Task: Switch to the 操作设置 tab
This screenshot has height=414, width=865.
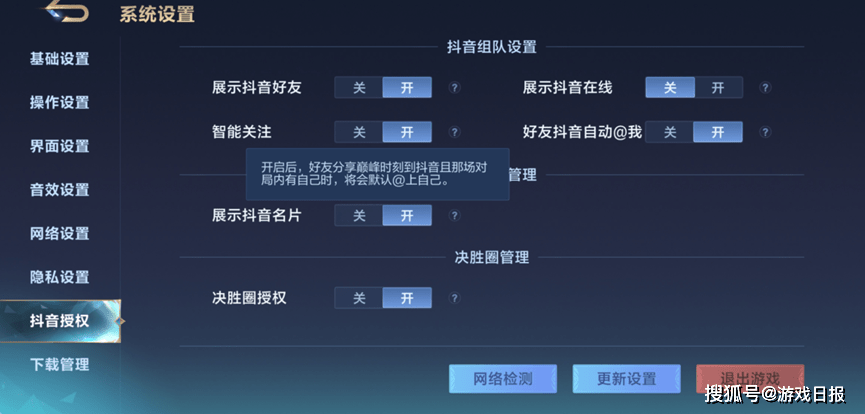Action: point(59,102)
